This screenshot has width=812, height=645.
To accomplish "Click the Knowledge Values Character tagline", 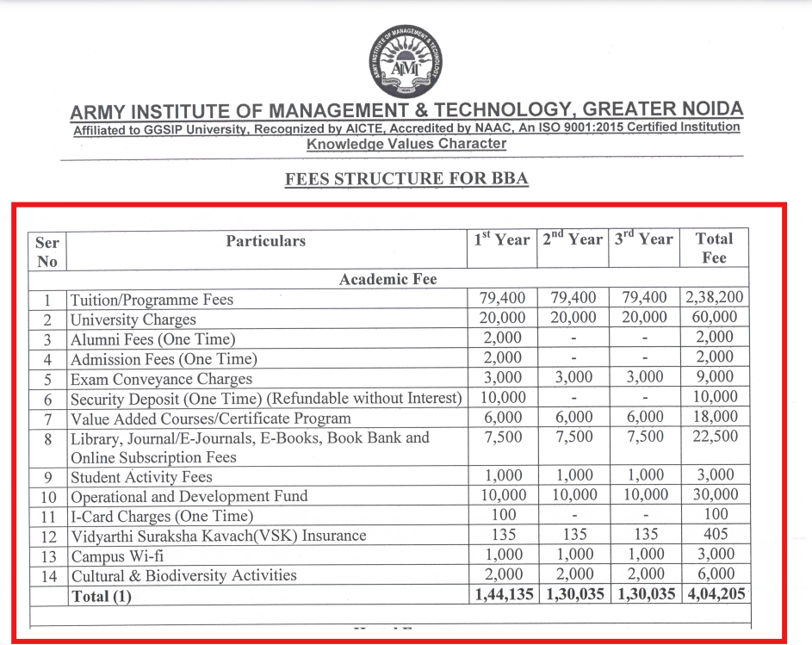I will point(406,144).
